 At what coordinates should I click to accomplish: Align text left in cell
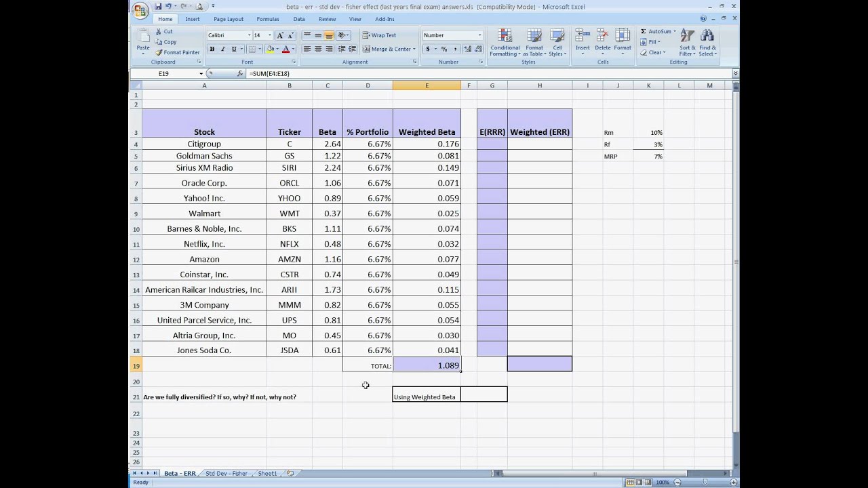307,49
